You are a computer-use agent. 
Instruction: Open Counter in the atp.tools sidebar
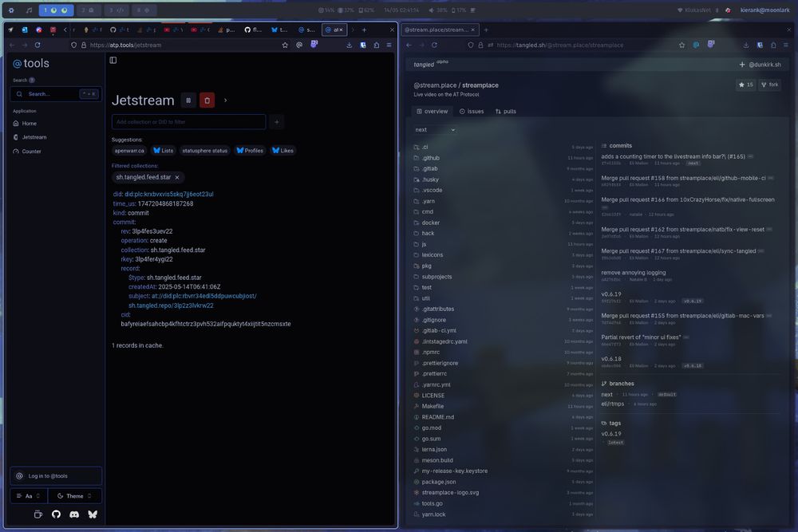31,151
